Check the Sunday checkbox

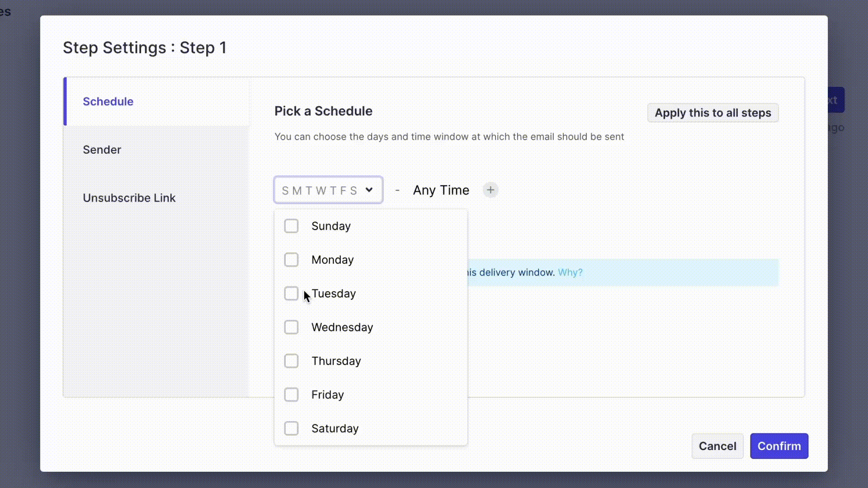[291, 226]
